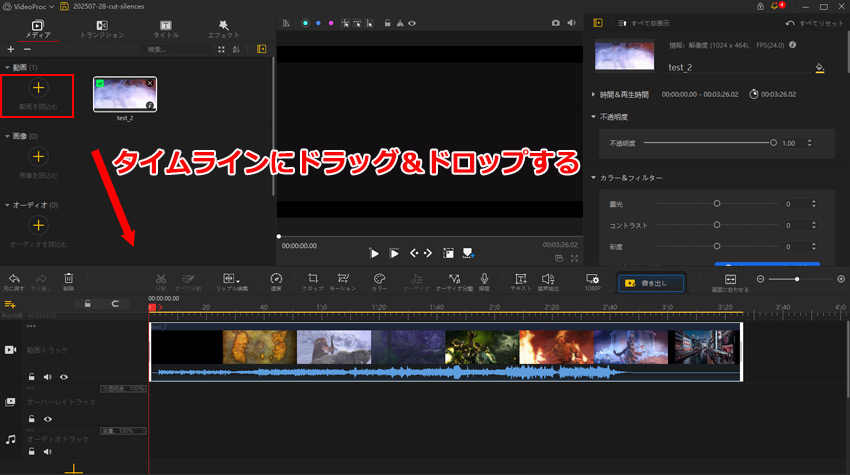Select the magenta color marker dot

(331, 23)
